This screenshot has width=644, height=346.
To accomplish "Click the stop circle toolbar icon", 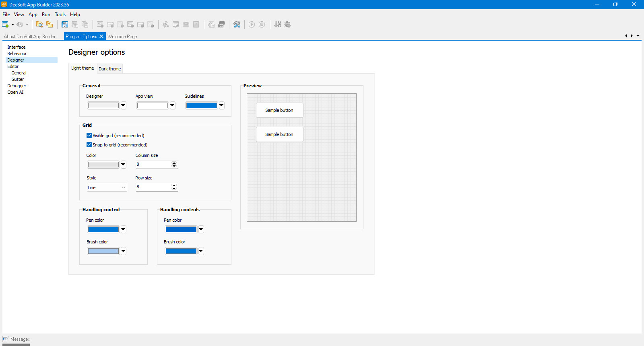I will [x=262, y=25].
